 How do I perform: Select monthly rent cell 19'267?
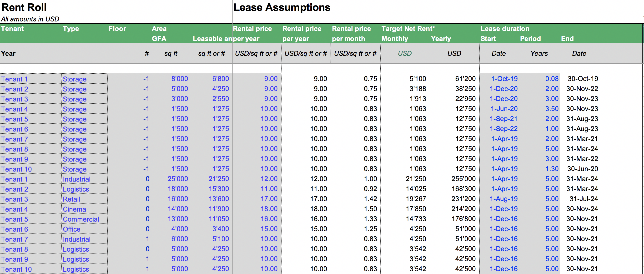(416, 199)
